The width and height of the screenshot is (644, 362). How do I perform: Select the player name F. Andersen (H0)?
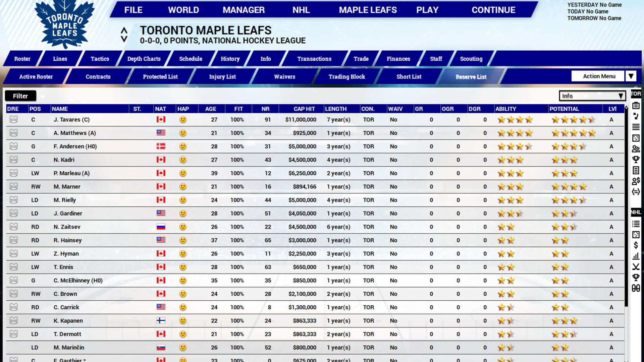point(75,146)
